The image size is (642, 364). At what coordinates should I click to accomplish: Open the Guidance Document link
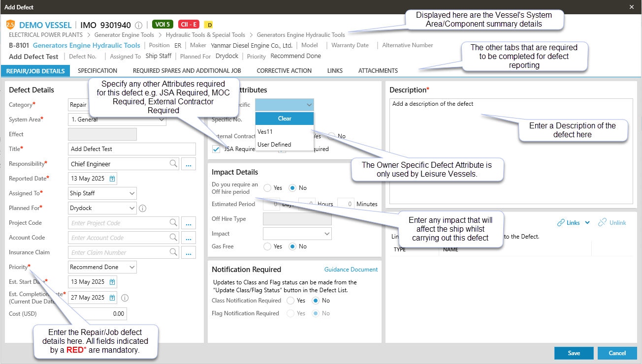click(351, 270)
